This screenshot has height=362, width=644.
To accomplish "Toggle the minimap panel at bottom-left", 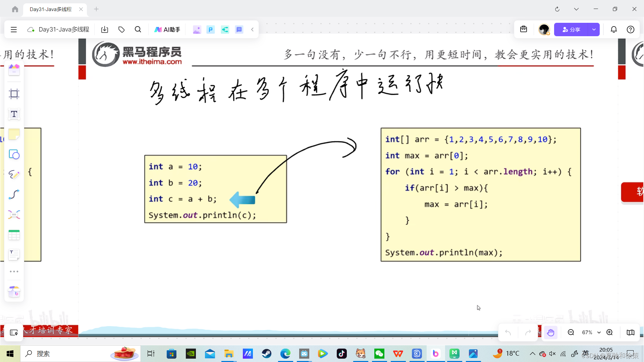I will click(14, 333).
